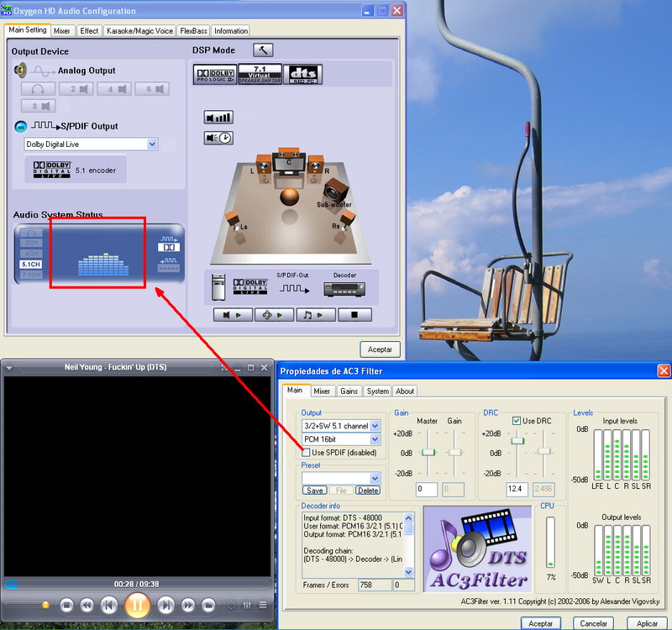Viewport: 672px width, 630px height.
Task: Click Aceptar in Oxygen HD Audio window
Action: pos(380,349)
